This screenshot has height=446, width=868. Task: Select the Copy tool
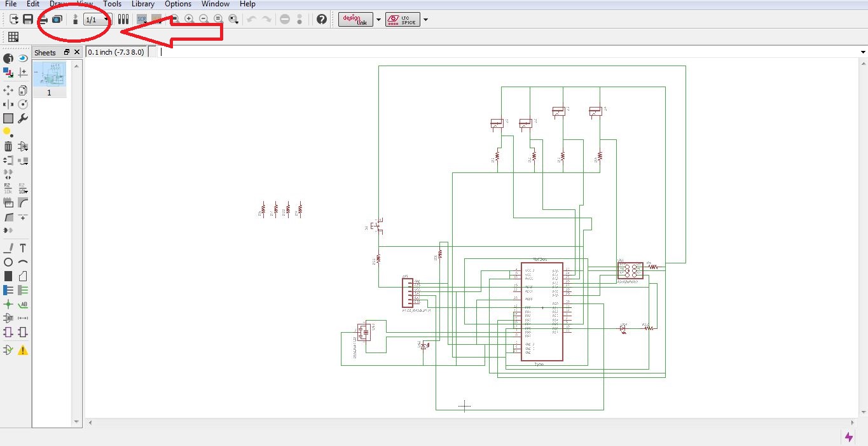click(x=23, y=90)
